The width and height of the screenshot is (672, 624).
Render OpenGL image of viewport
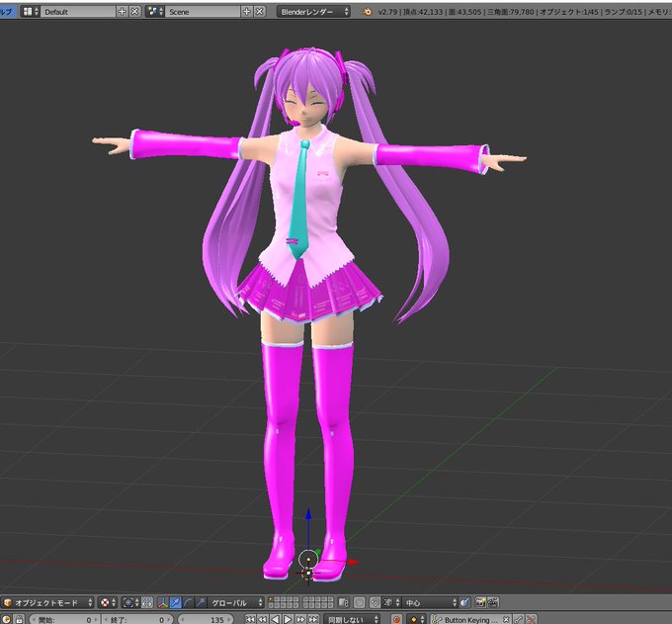pyautogui.click(x=480, y=602)
